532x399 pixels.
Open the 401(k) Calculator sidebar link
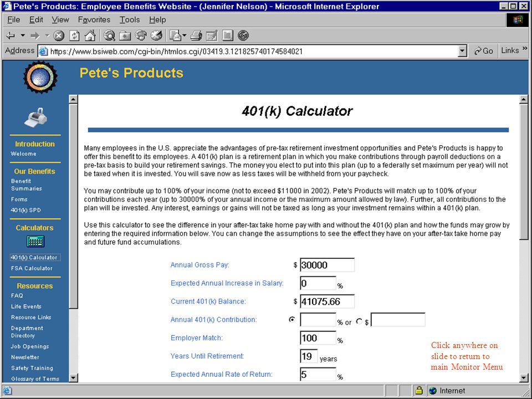35,258
